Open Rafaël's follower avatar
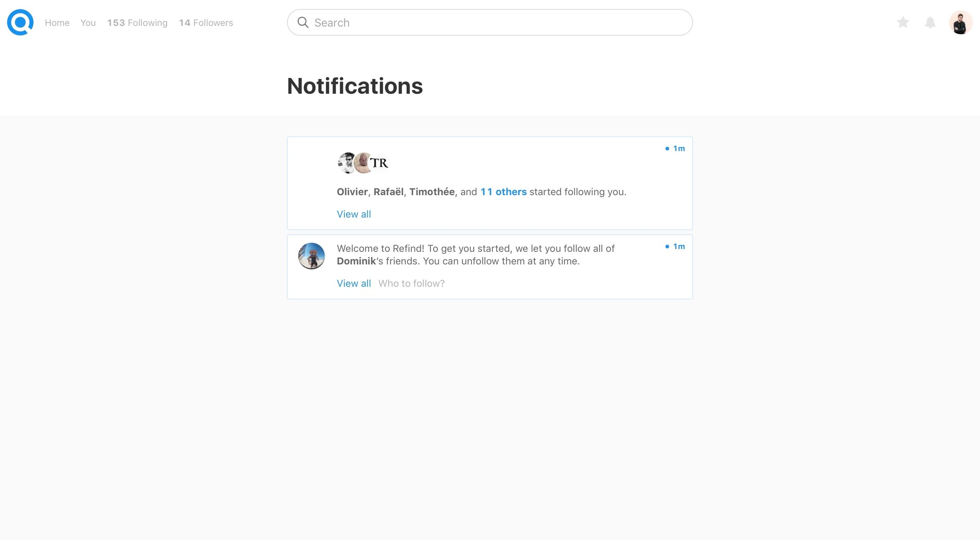The image size is (980, 540). tap(363, 163)
